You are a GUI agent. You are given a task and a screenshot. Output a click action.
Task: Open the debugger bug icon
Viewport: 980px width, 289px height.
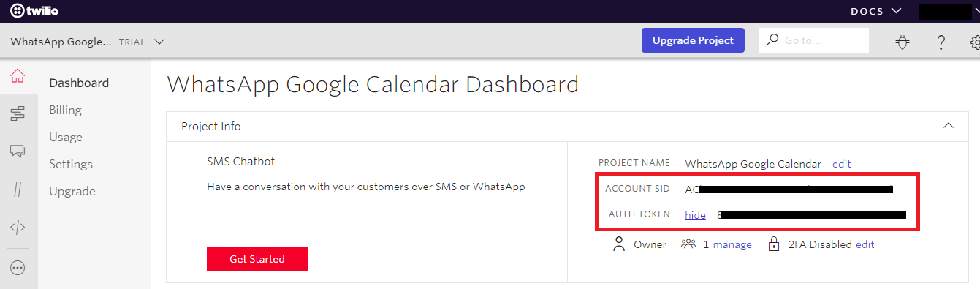click(x=903, y=42)
